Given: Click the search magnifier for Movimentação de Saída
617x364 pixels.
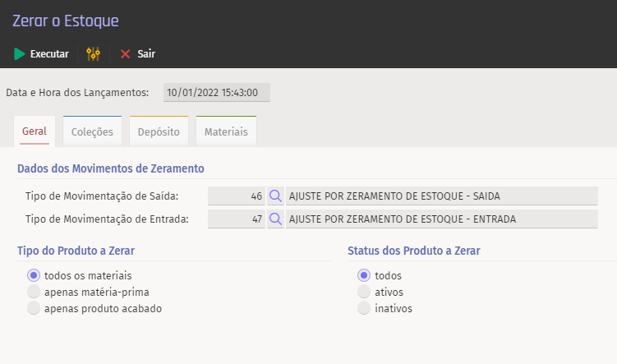Looking at the screenshot, I should point(276,196).
